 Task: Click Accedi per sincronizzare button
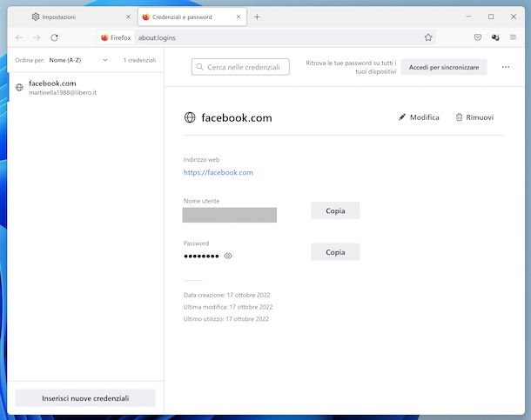pyautogui.click(x=444, y=67)
